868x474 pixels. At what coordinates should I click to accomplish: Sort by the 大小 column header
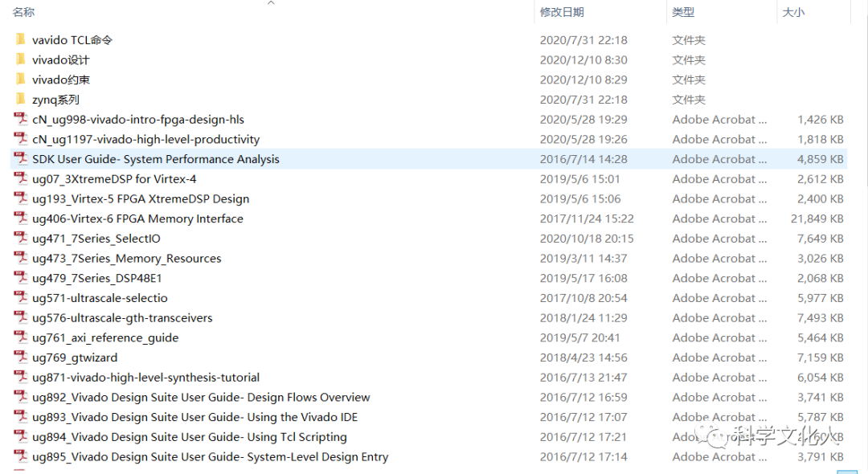(793, 12)
